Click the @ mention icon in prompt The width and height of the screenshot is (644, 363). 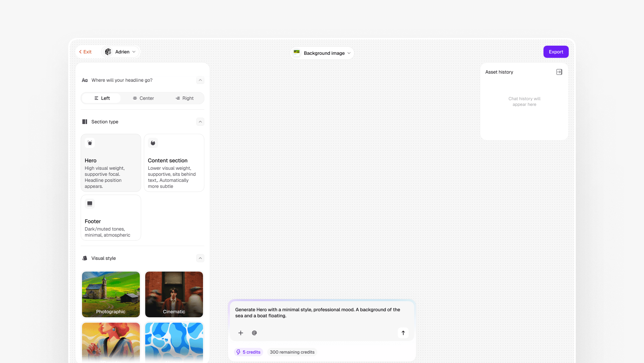pos(254,333)
